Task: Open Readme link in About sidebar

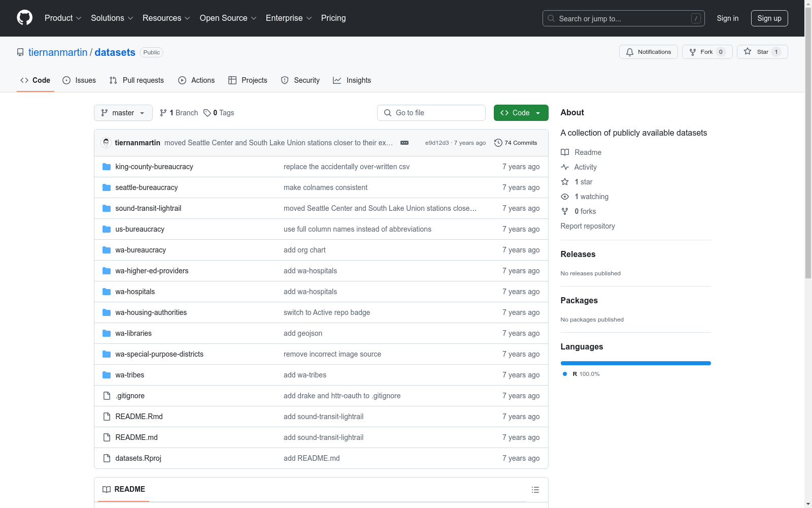Action: (581, 152)
